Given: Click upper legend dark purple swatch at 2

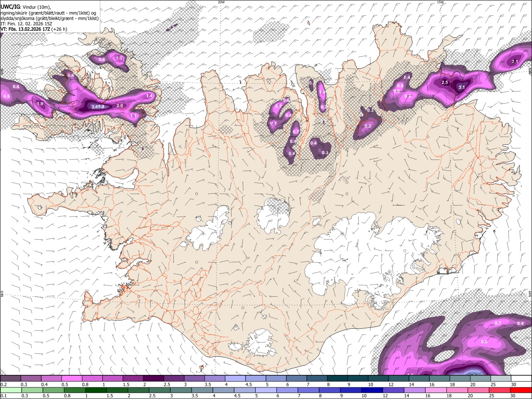Looking at the screenshot, I should 153,379.
